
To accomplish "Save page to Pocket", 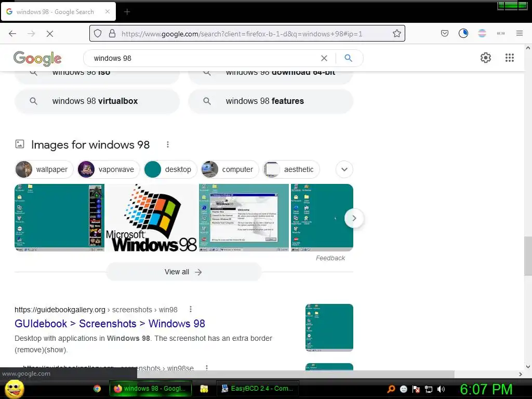I will (445, 33).
